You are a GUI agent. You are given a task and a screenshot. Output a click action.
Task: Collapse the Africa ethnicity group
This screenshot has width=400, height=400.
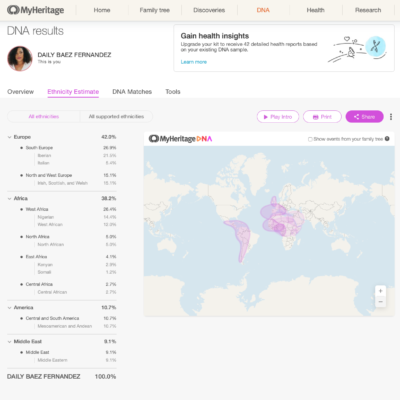tap(9, 198)
